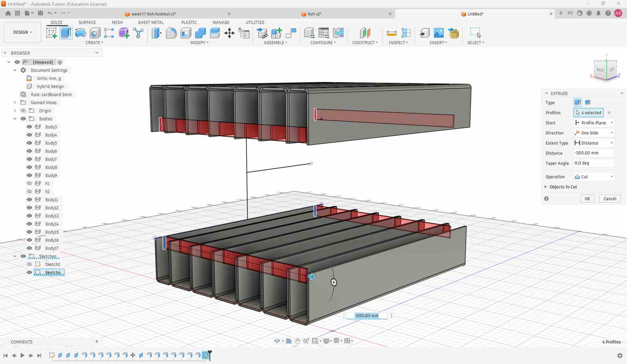Show hidden body h2

tap(29, 191)
